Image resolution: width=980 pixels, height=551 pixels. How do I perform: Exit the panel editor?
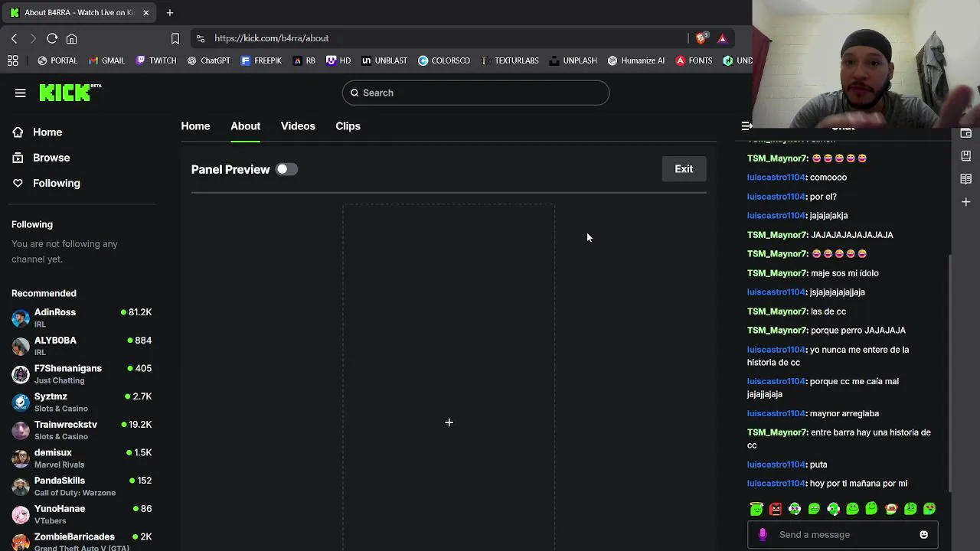(x=684, y=169)
